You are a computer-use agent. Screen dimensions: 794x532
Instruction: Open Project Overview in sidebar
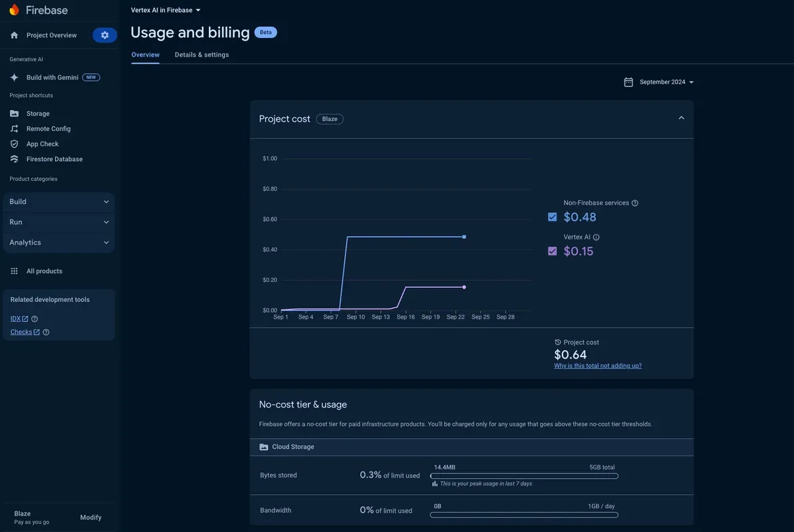[52, 35]
